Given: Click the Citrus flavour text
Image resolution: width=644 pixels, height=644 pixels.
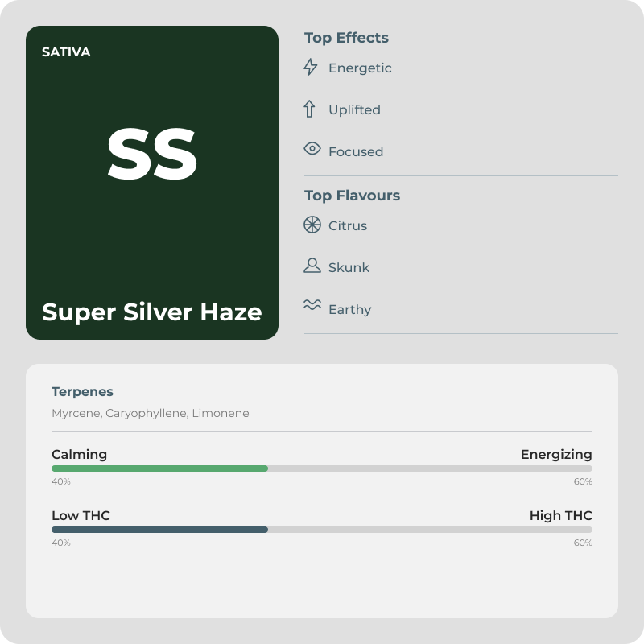Looking at the screenshot, I should click(348, 225).
